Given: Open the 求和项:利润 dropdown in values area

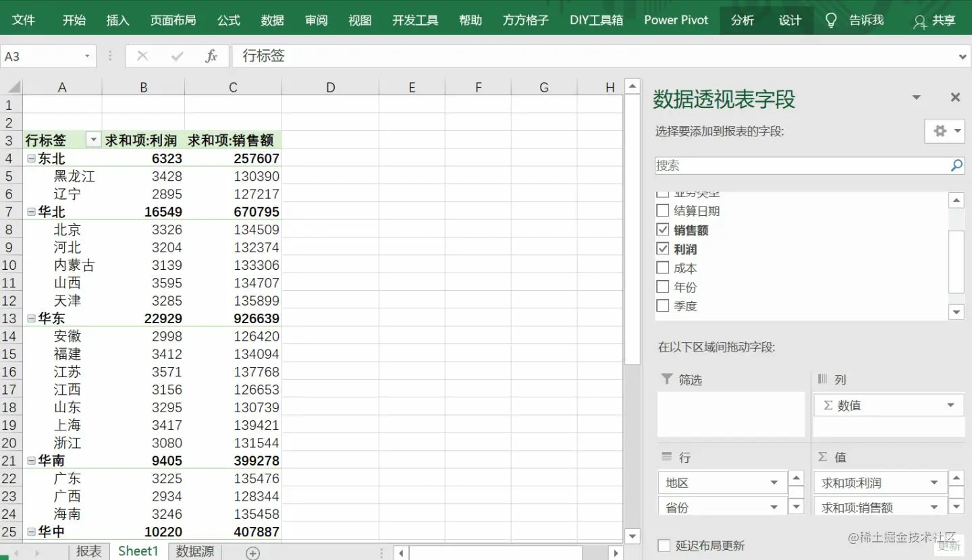Looking at the screenshot, I should pos(934,483).
